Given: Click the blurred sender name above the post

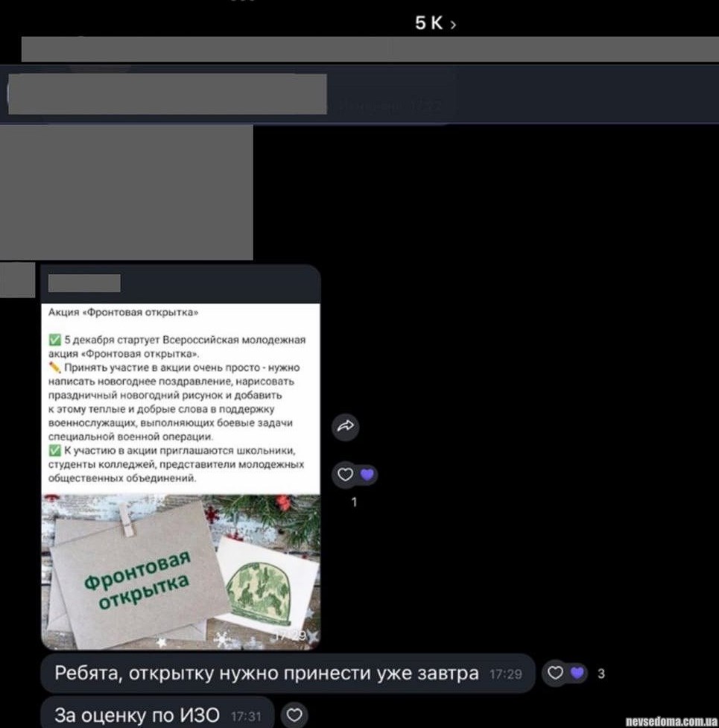Looking at the screenshot, I should (83, 283).
